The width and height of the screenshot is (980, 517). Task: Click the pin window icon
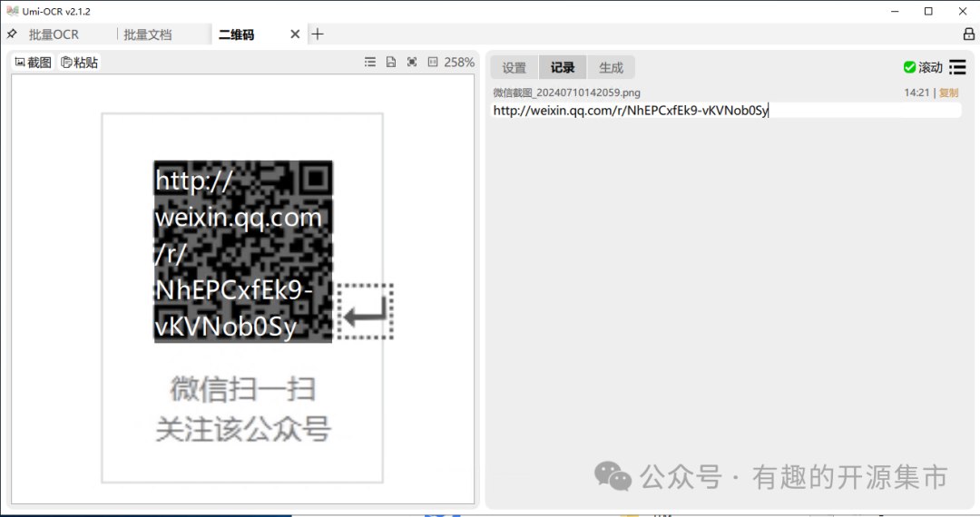12,34
